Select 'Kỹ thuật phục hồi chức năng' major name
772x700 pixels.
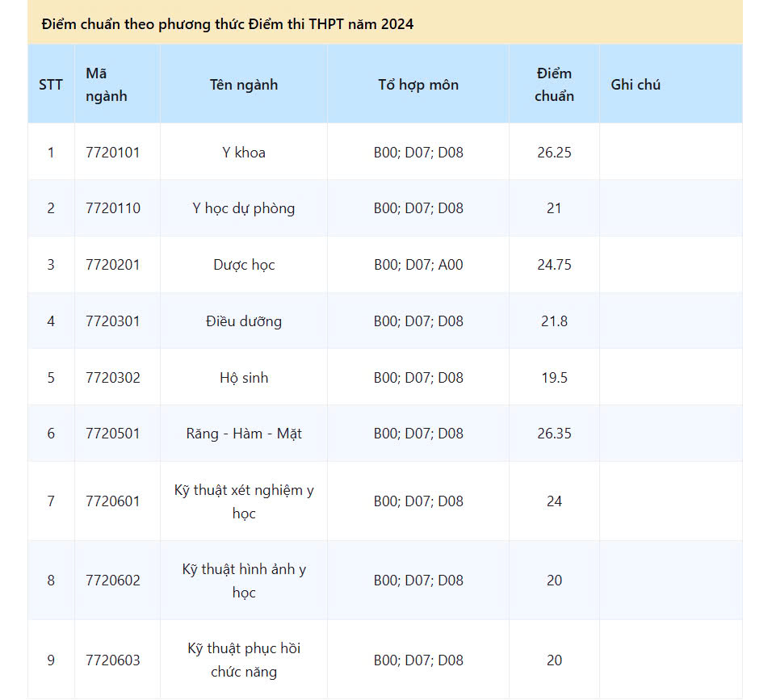coord(244,660)
